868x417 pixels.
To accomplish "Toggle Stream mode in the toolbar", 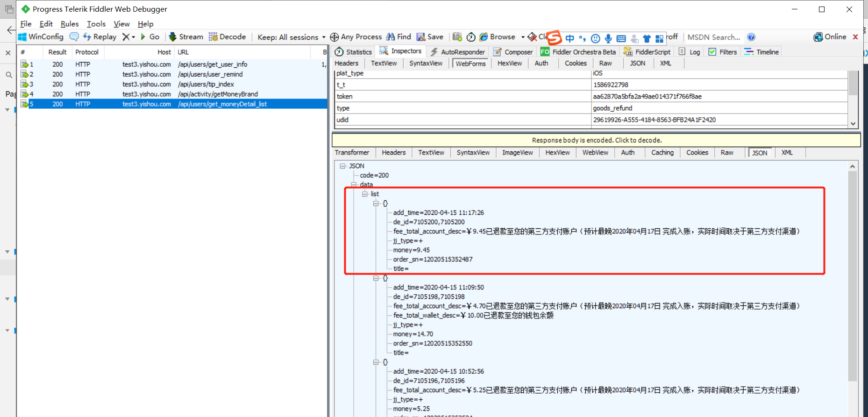I will tap(186, 37).
